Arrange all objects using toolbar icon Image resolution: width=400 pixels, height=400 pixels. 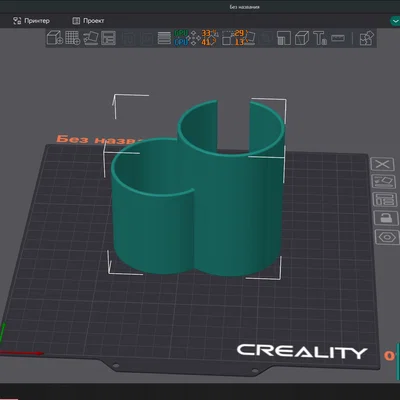click(x=108, y=38)
